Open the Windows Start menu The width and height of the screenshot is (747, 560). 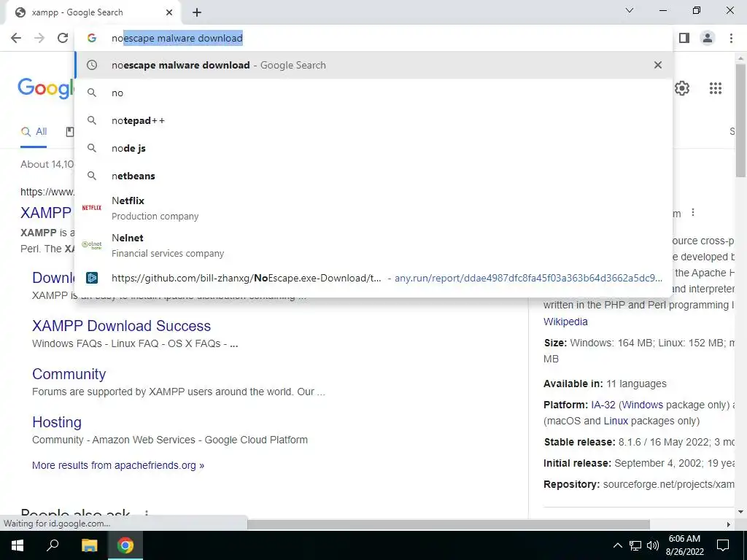[18, 545]
